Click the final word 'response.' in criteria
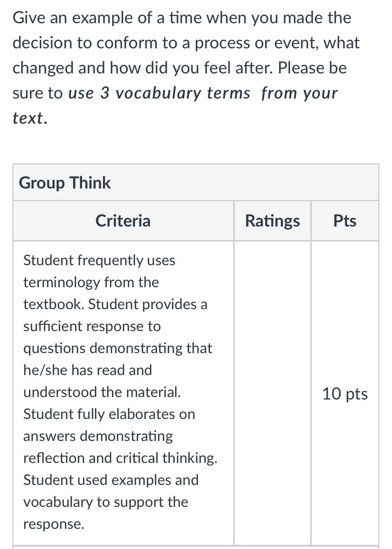 pos(54,524)
